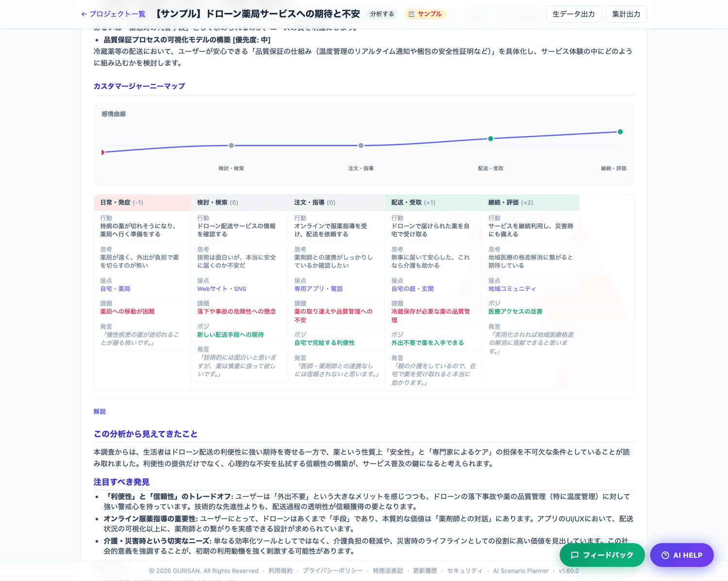The height and width of the screenshot is (581, 728).
Task: Click the 自宅の庭・玄関 touchpoint text
Action: coord(413,289)
